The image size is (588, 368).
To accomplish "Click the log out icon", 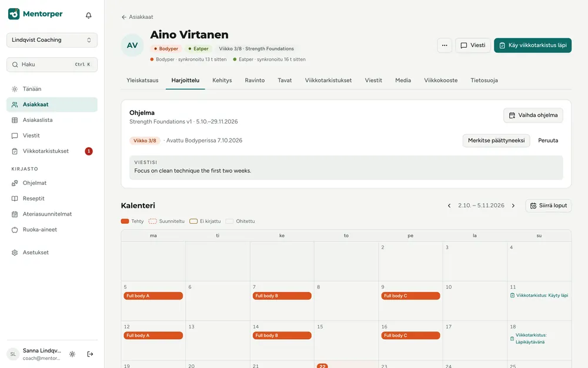I will click(90, 354).
